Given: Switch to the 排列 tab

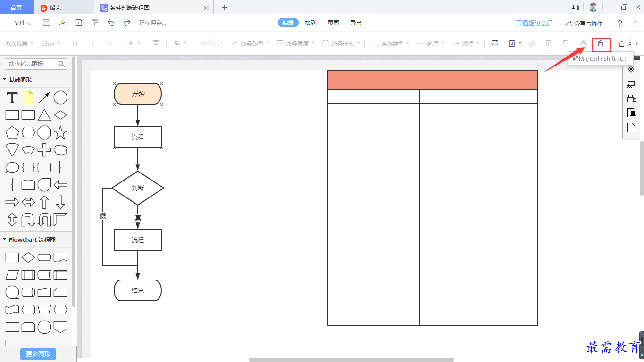Looking at the screenshot, I should (x=310, y=23).
